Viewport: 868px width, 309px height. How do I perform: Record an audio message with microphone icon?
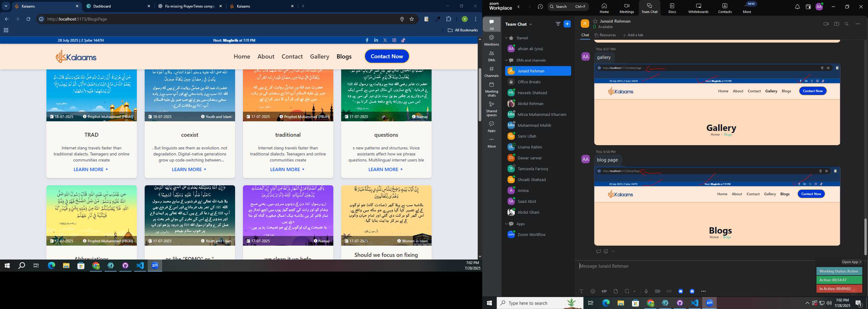(646, 291)
